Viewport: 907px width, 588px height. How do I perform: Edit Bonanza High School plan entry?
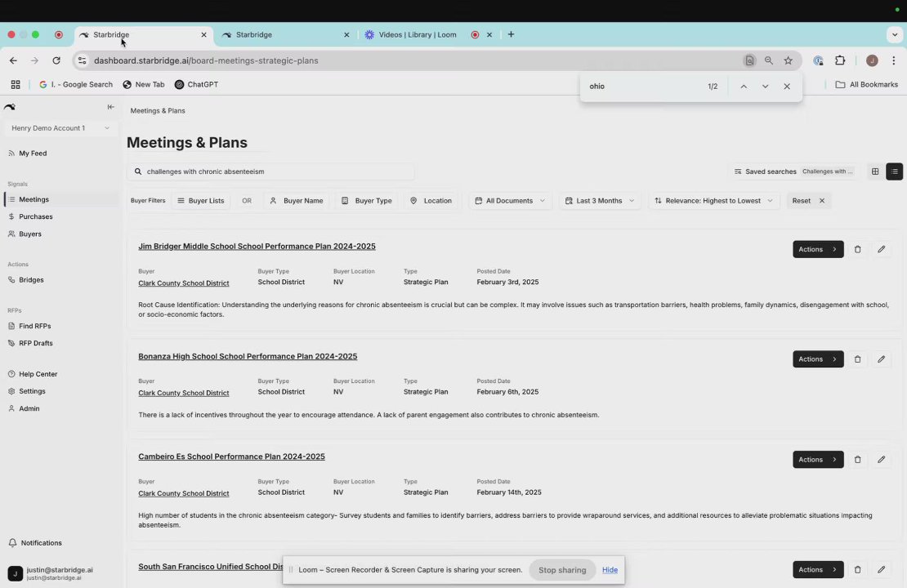pos(881,359)
